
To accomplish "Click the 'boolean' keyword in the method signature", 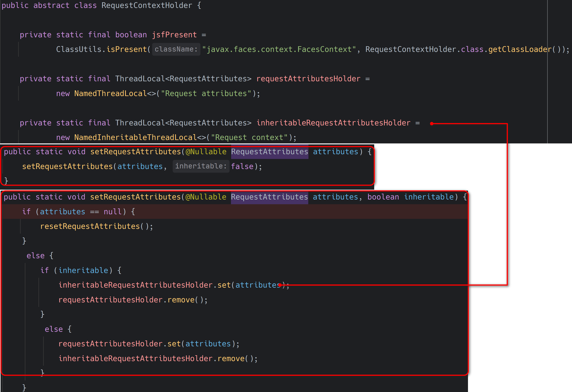I will 383,197.
